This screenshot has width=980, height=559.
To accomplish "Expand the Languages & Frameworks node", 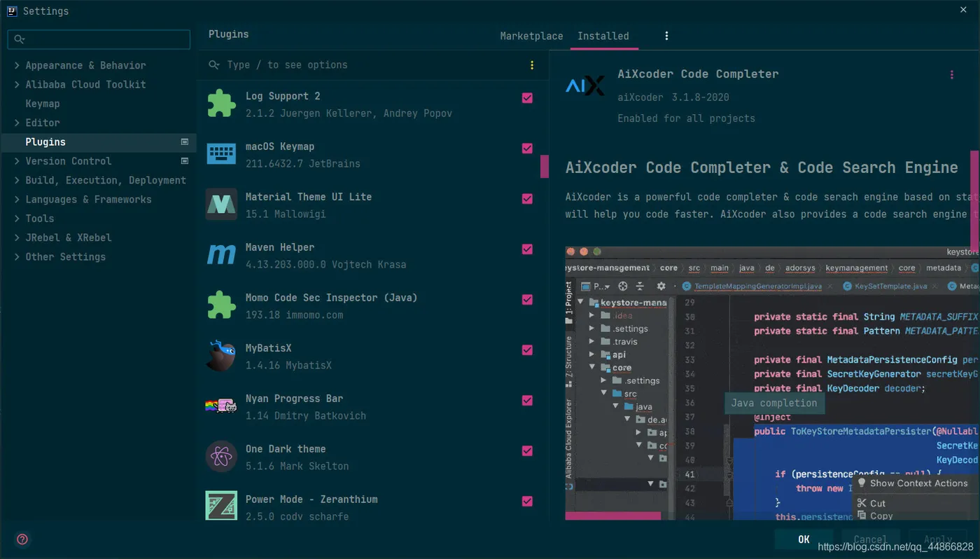I will (x=17, y=200).
